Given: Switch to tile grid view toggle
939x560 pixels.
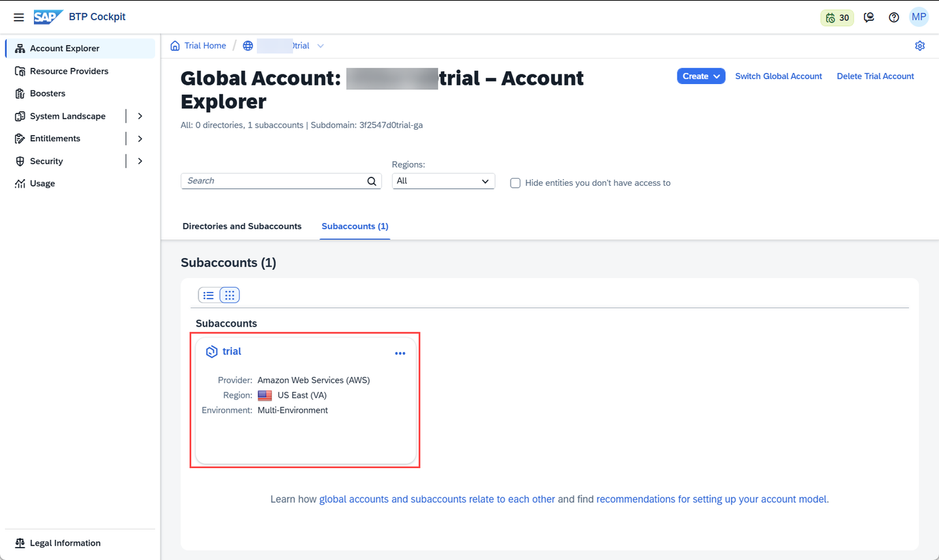Looking at the screenshot, I should tap(230, 295).
